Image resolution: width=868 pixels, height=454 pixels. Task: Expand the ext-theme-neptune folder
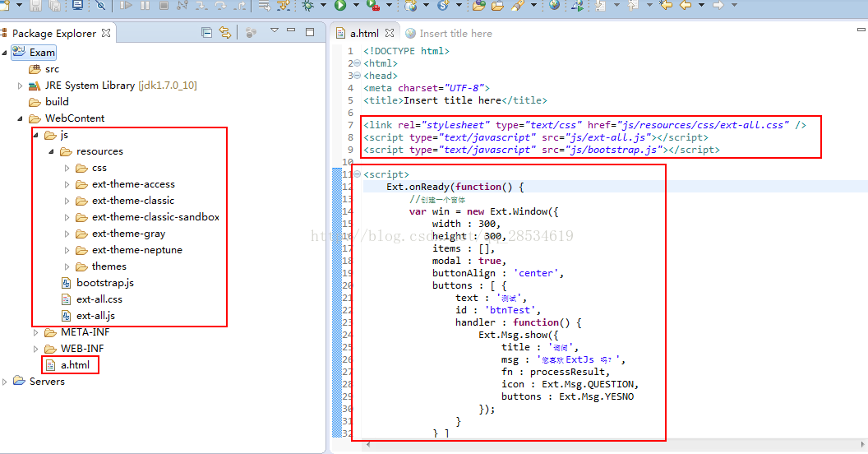[67, 250]
